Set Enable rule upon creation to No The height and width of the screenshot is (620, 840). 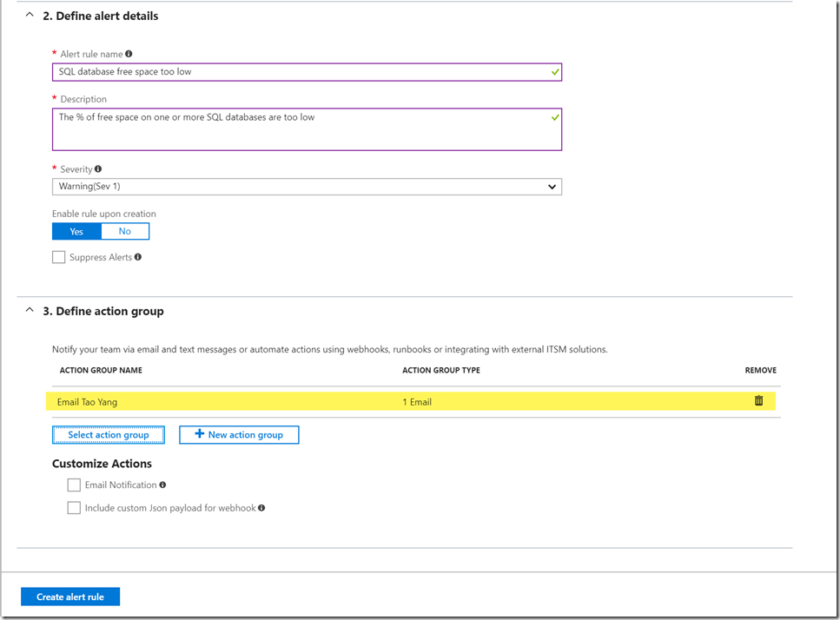(x=125, y=231)
